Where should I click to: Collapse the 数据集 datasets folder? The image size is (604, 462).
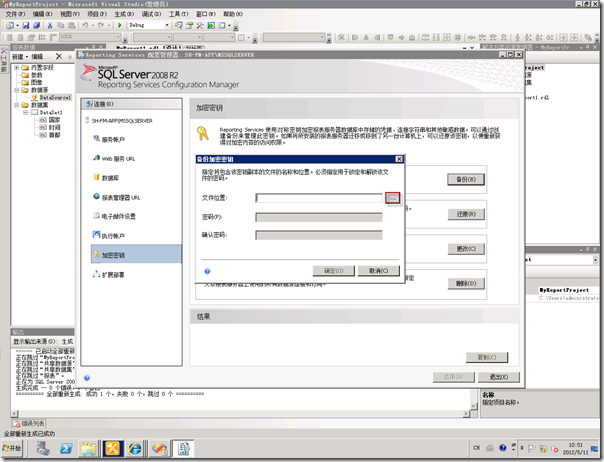tap(17, 105)
